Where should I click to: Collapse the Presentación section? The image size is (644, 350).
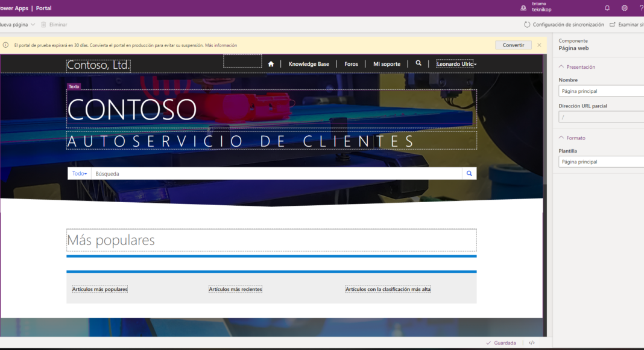click(x=561, y=67)
